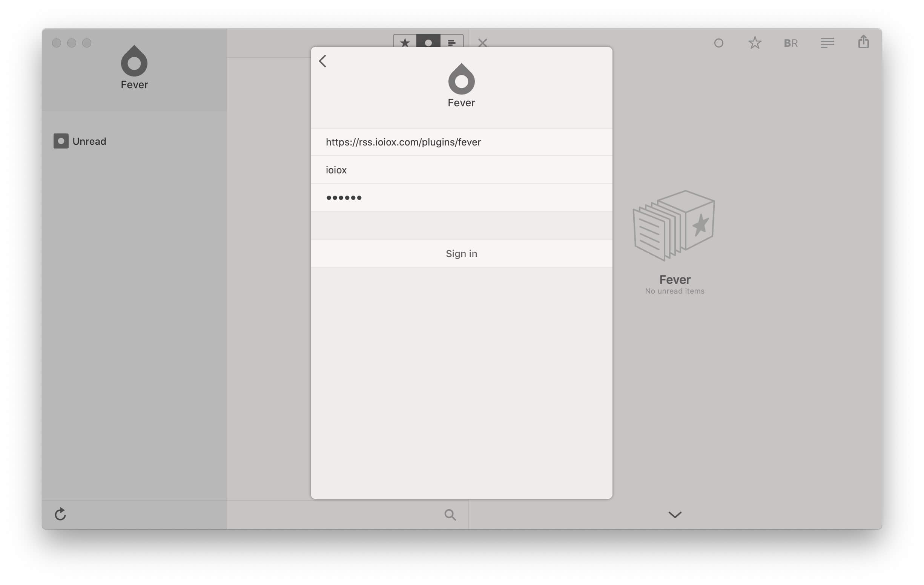
Task: Jump to next article using down chevron
Action: [x=675, y=515]
